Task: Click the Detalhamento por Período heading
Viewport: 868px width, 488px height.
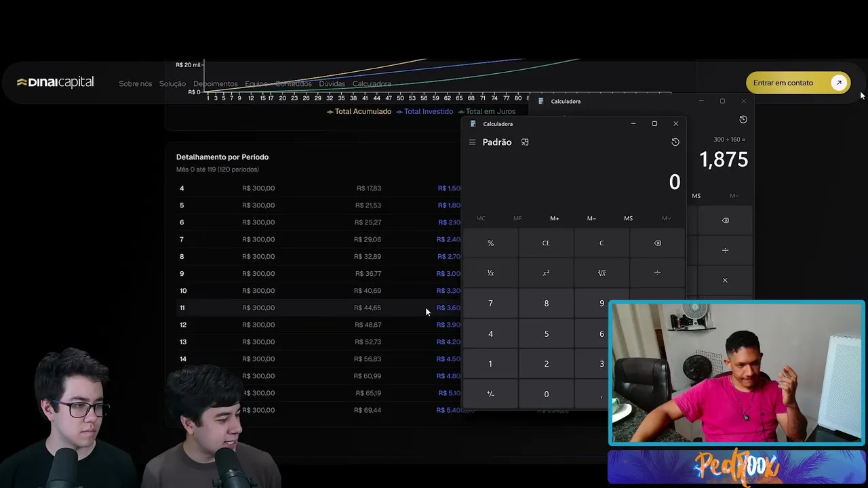Action: (x=222, y=157)
